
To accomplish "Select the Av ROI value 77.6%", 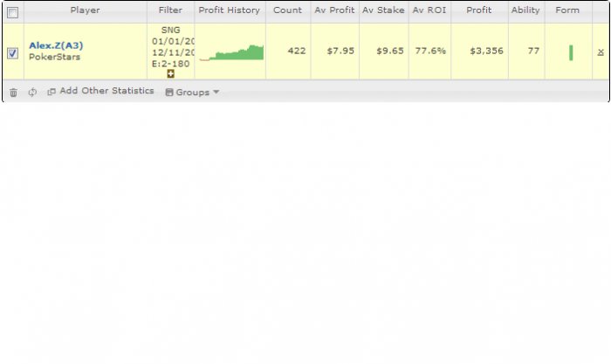I will pos(430,51).
